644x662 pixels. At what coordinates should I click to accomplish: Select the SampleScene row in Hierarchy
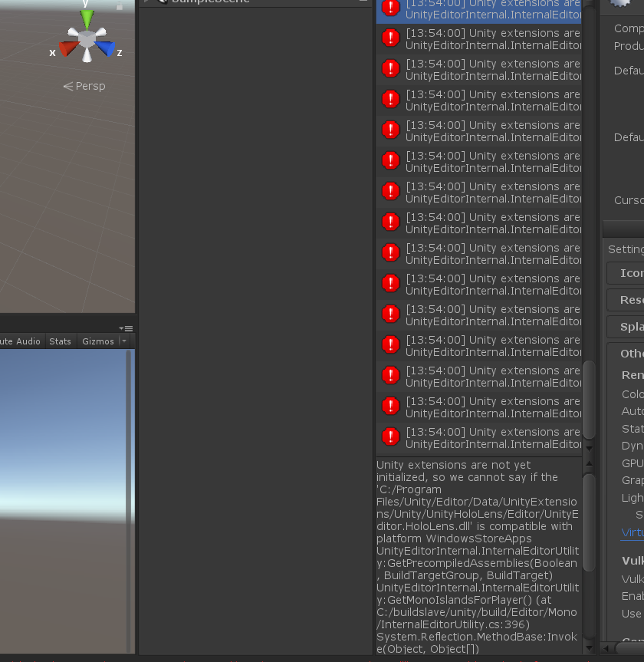[255, 2]
